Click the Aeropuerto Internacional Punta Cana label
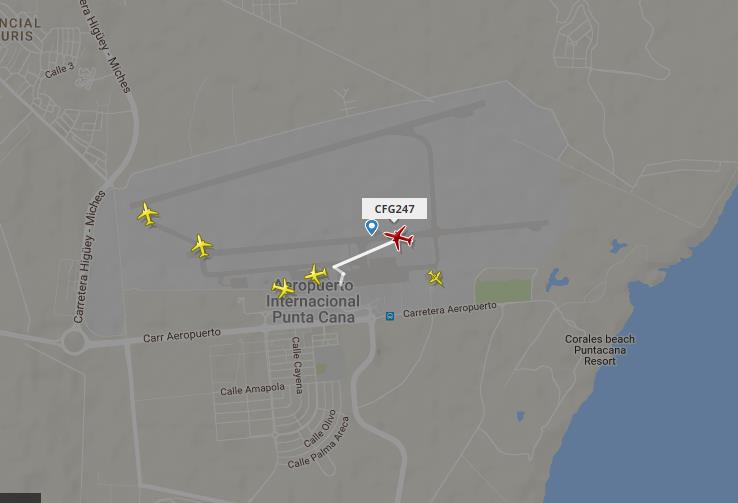Viewport: 738px width, 503px height. (313, 301)
